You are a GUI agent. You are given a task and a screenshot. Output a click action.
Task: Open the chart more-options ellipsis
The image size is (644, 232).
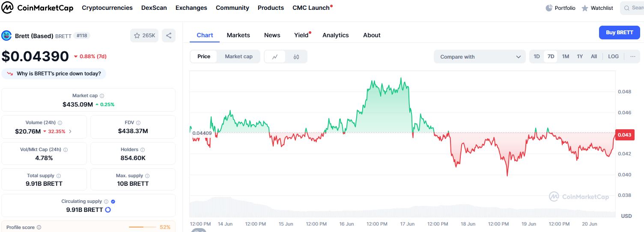pyautogui.click(x=632, y=57)
